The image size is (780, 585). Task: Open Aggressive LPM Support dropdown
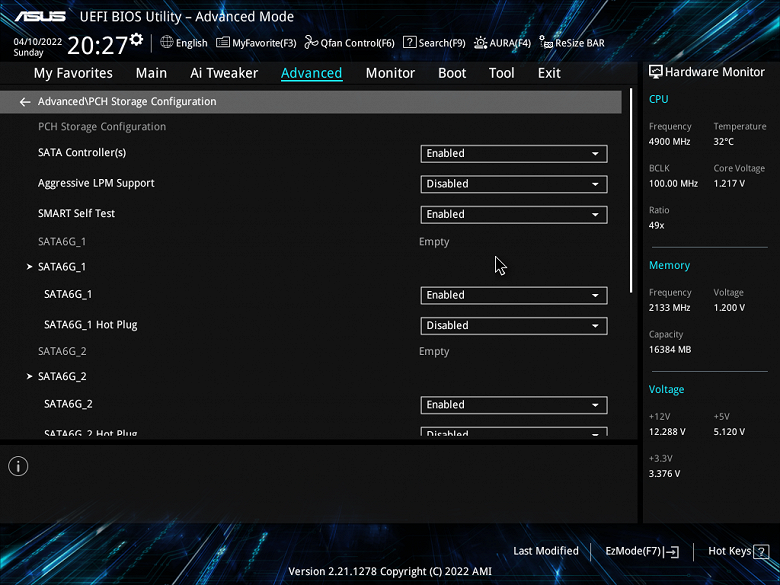tap(514, 184)
